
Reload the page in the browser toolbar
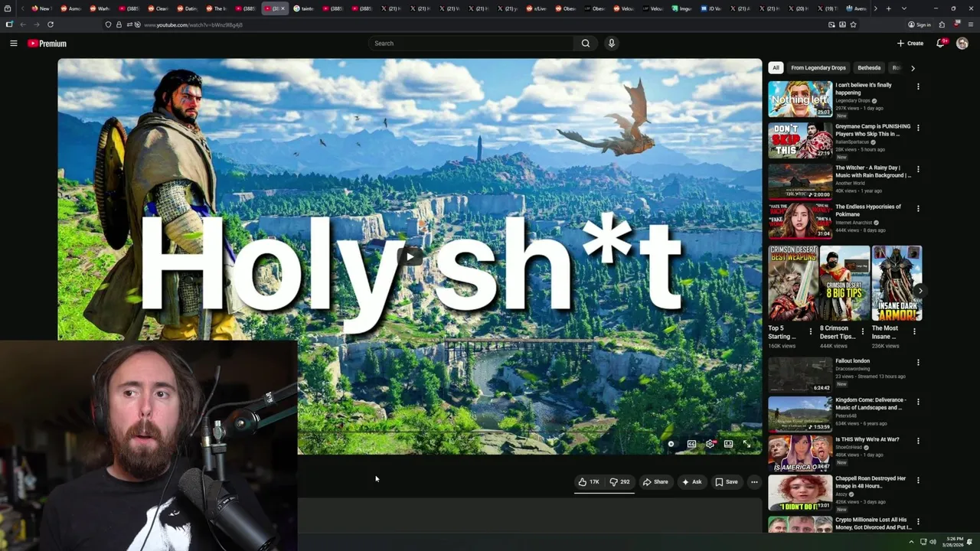pos(51,24)
